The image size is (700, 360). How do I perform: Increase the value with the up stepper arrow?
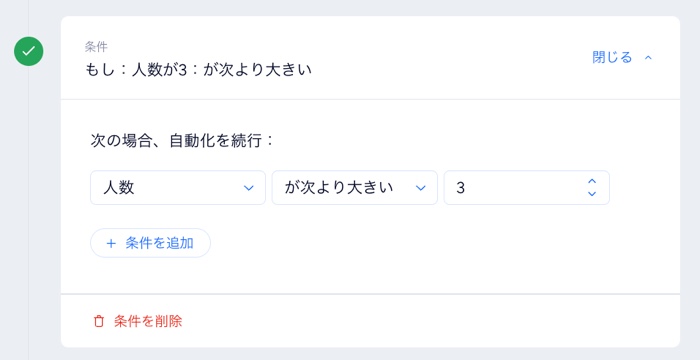tap(592, 181)
